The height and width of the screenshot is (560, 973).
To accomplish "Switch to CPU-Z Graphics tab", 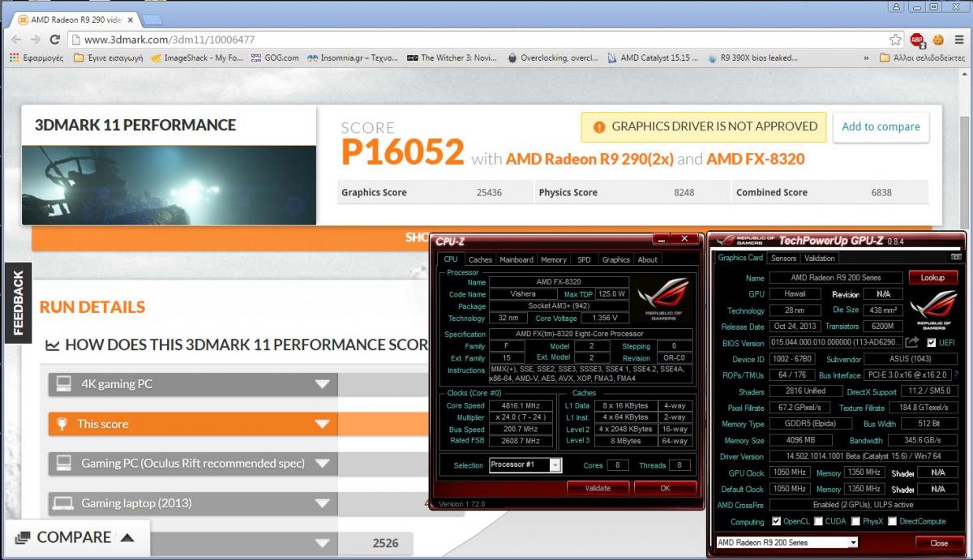I will click(616, 259).
